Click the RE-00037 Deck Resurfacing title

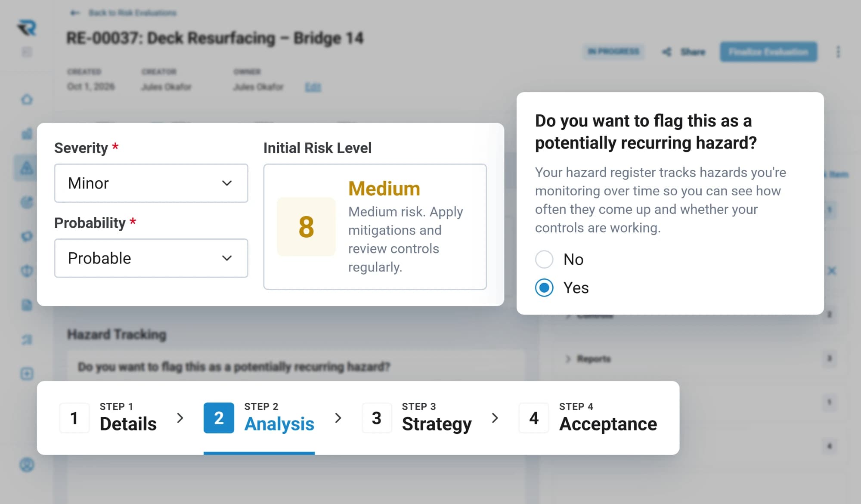click(215, 38)
